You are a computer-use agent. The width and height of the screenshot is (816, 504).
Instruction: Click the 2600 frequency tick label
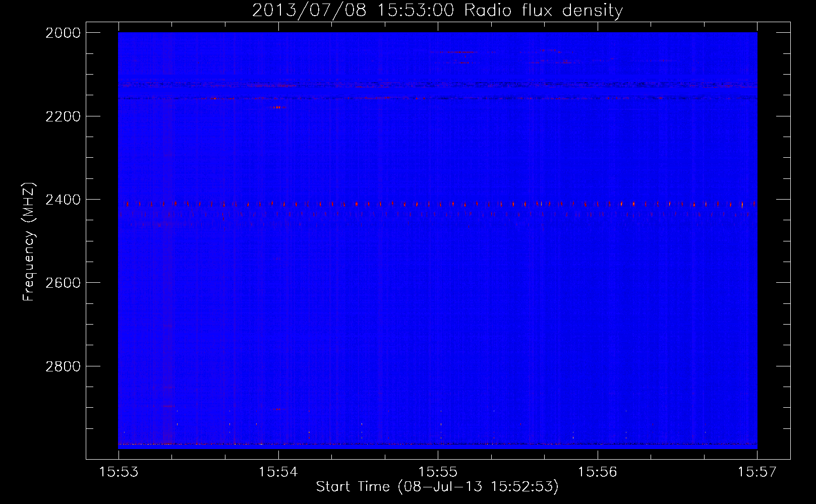(63, 283)
